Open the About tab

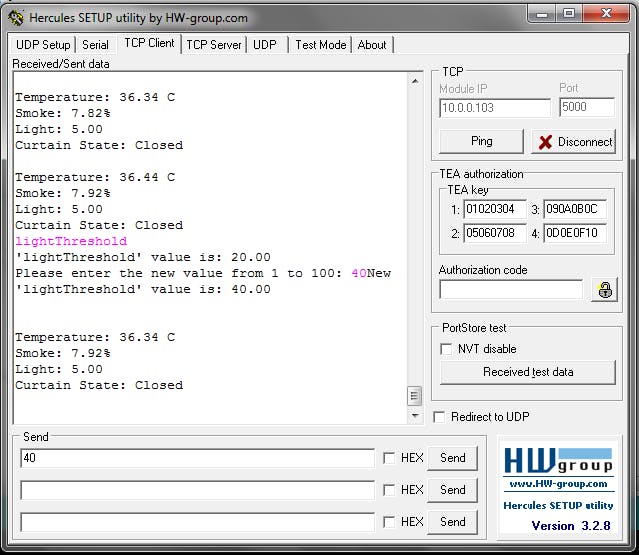pos(372,45)
